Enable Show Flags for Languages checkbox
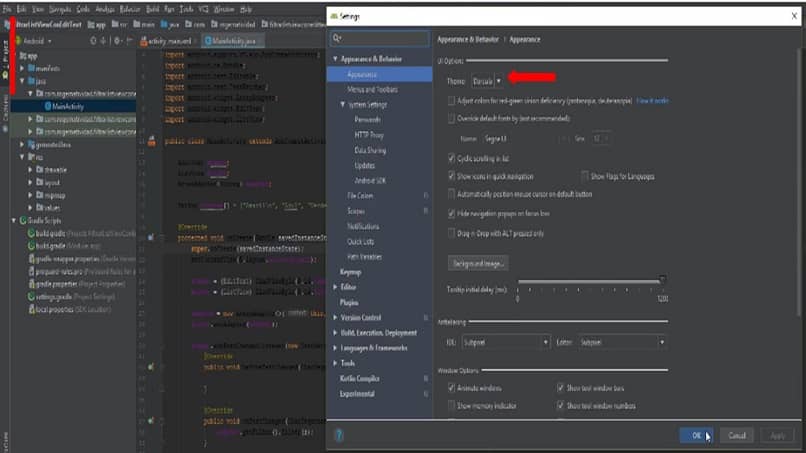The width and height of the screenshot is (806, 453). click(x=585, y=176)
